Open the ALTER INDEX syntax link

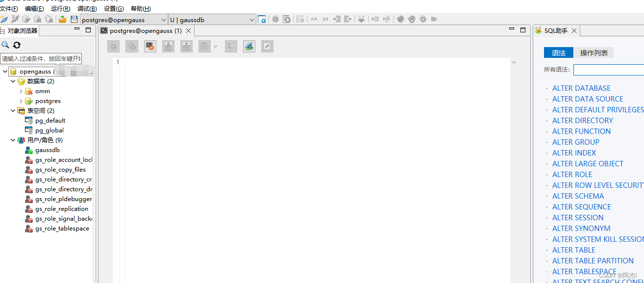pos(574,153)
